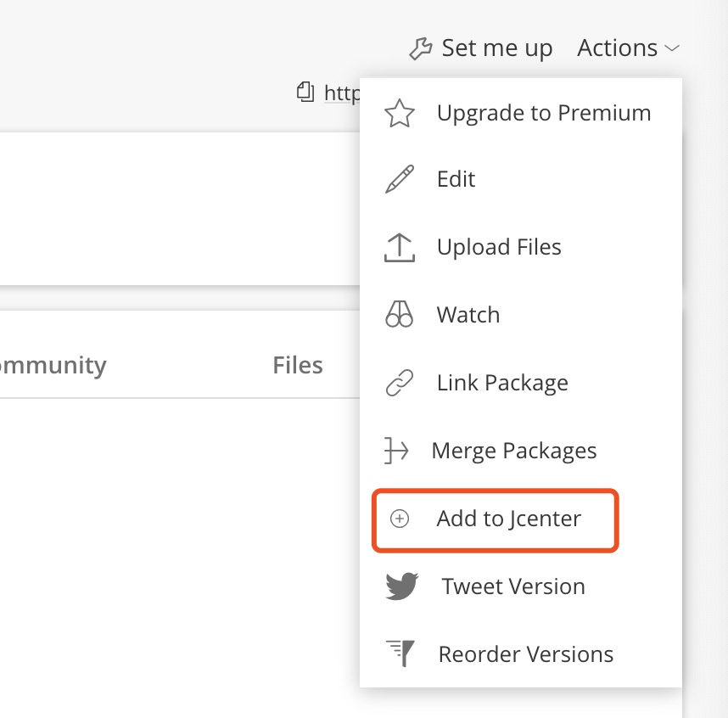Collapse the Actions dropdown chevron
The height and width of the screenshot is (718, 728).
tap(672, 49)
